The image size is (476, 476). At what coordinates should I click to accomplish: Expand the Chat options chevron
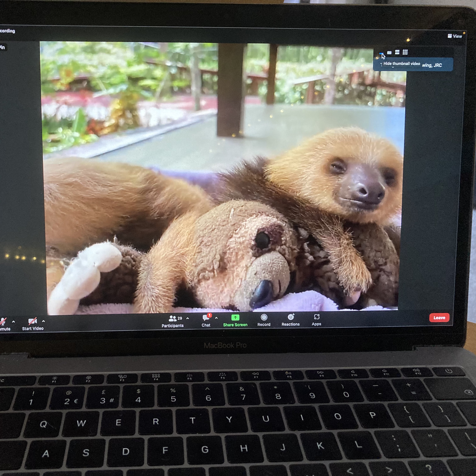(x=216, y=318)
